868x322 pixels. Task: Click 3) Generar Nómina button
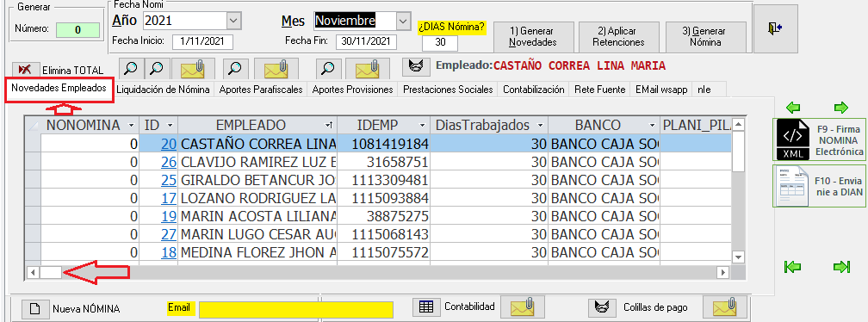705,36
